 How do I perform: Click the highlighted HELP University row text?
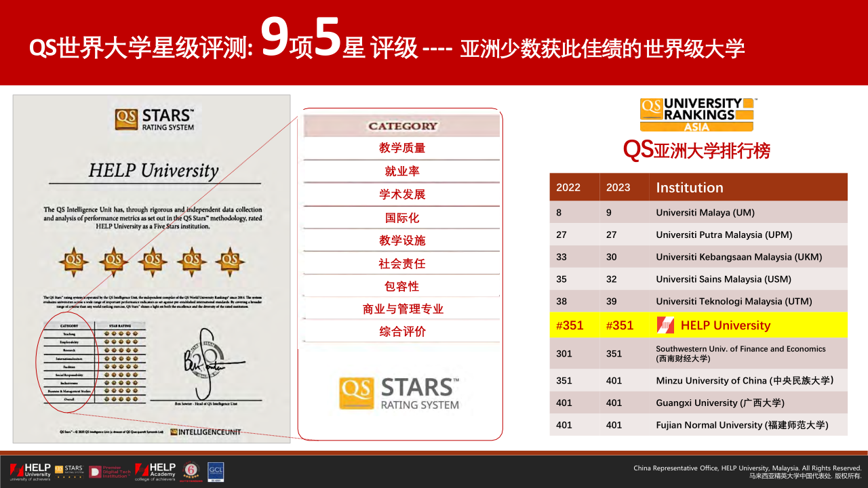point(725,325)
